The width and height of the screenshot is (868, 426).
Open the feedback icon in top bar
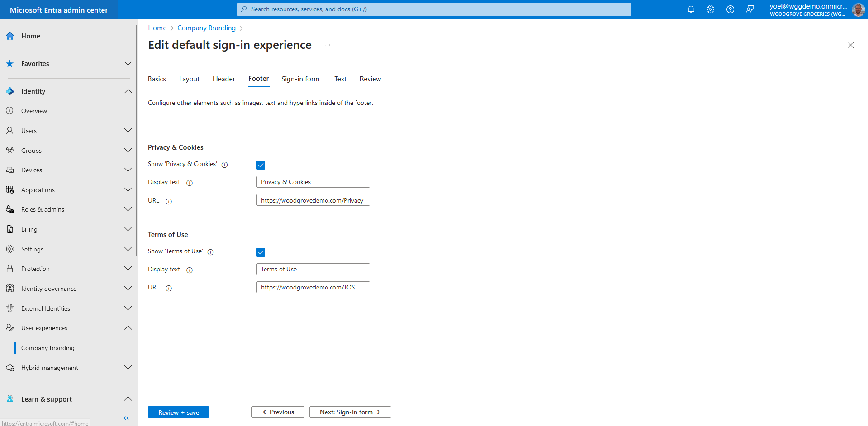coord(749,9)
